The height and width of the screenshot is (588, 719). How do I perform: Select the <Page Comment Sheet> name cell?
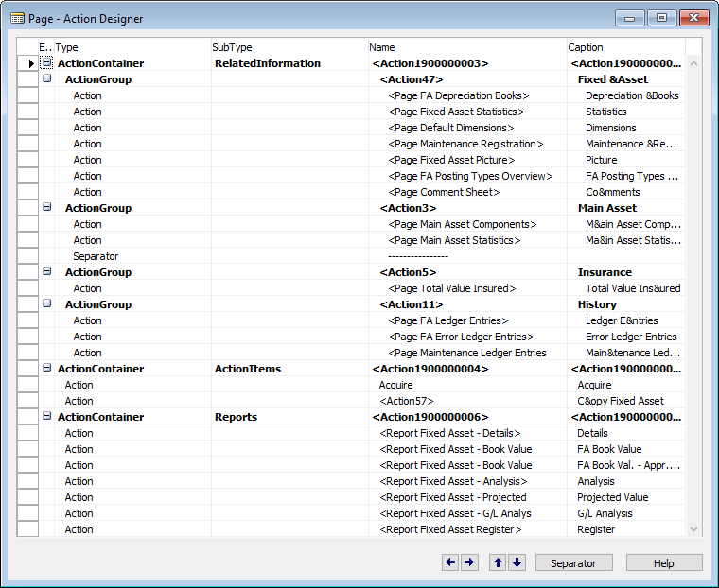click(x=467, y=192)
